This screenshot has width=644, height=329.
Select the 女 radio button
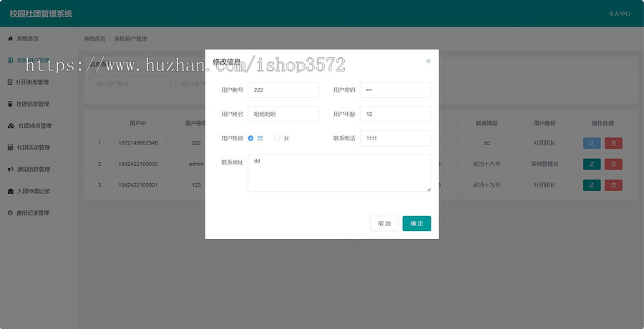277,139
